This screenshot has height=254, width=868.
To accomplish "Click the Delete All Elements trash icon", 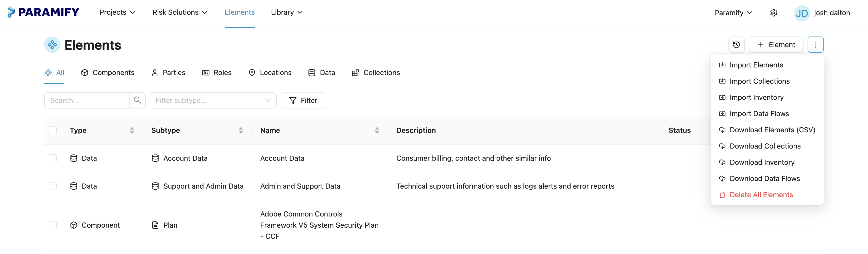I will pyautogui.click(x=722, y=194).
